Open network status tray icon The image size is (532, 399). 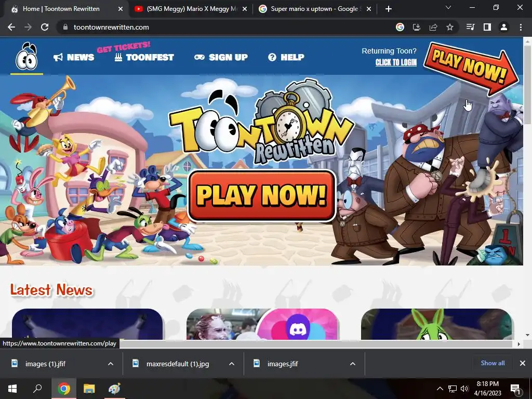pos(453,389)
